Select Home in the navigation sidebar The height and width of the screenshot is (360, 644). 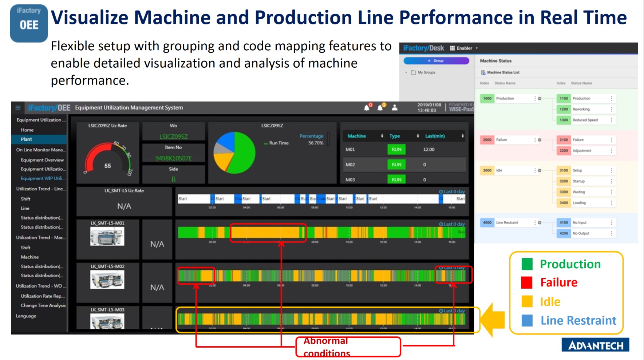click(x=27, y=130)
